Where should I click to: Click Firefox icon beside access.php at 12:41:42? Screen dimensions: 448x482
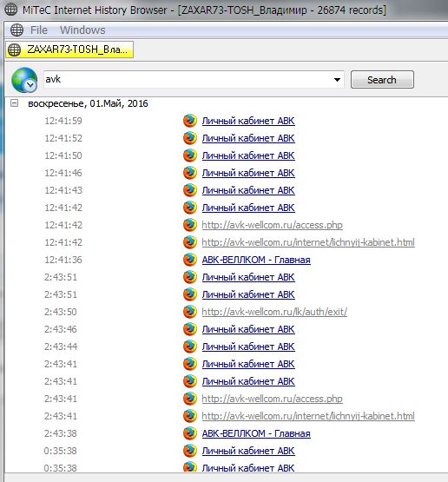tap(190, 225)
